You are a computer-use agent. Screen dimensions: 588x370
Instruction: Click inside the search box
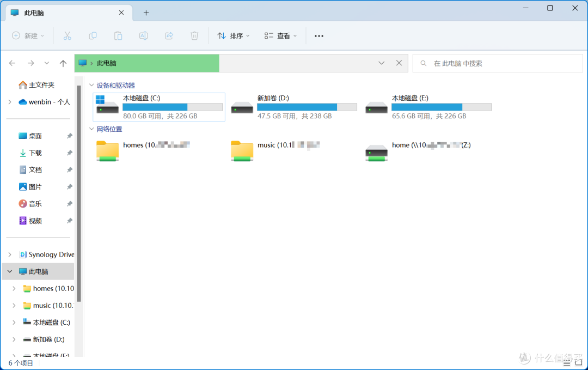tap(490, 63)
